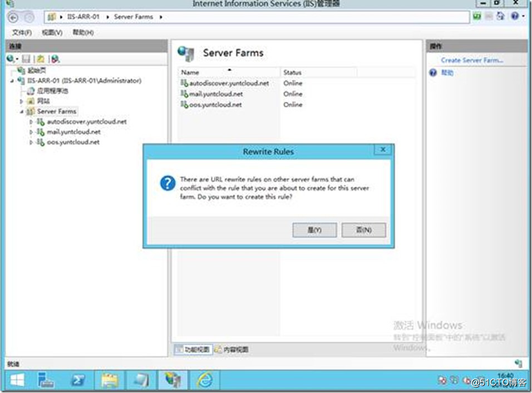The width and height of the screenshot is (532, 393).
Task: Click the top-right help question mark icon
Action: (515, 16)
